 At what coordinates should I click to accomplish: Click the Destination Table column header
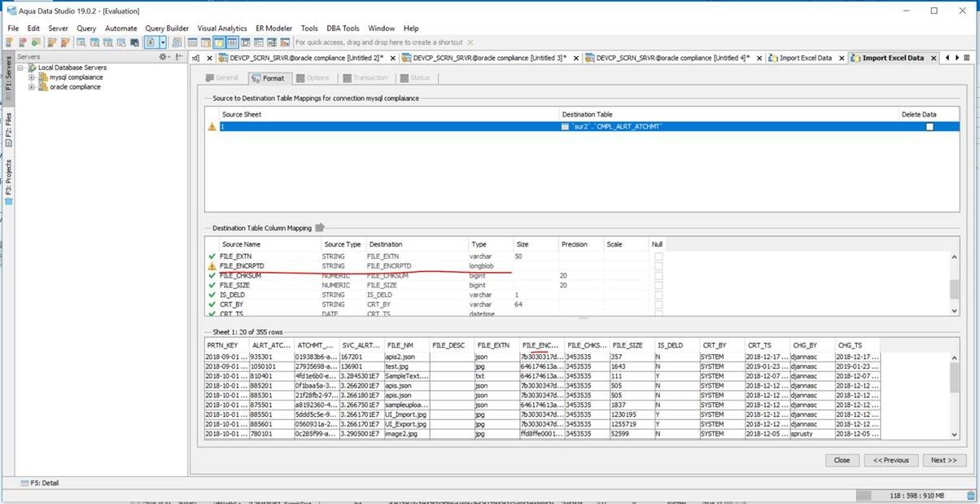click(x=729, y=115)
